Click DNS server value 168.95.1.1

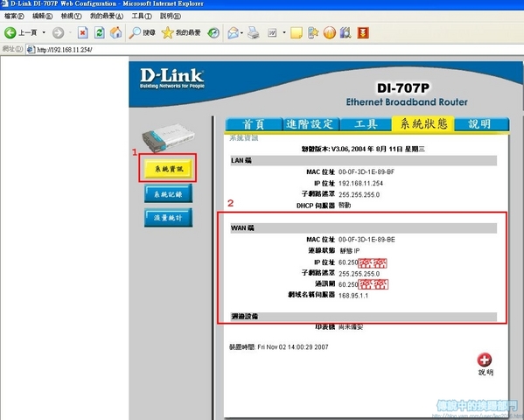pyautogui.click(x=353, y=296)
